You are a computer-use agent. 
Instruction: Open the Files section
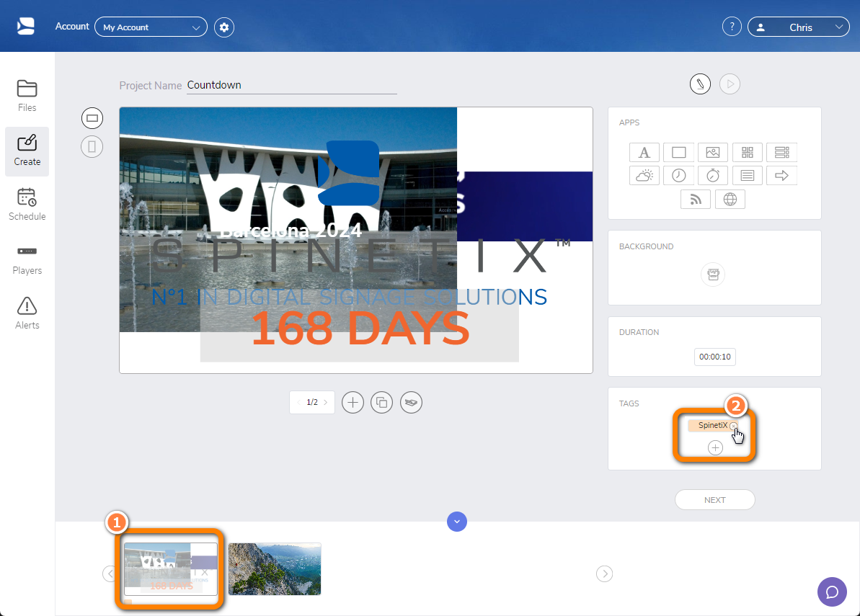(x=27, y=96)
